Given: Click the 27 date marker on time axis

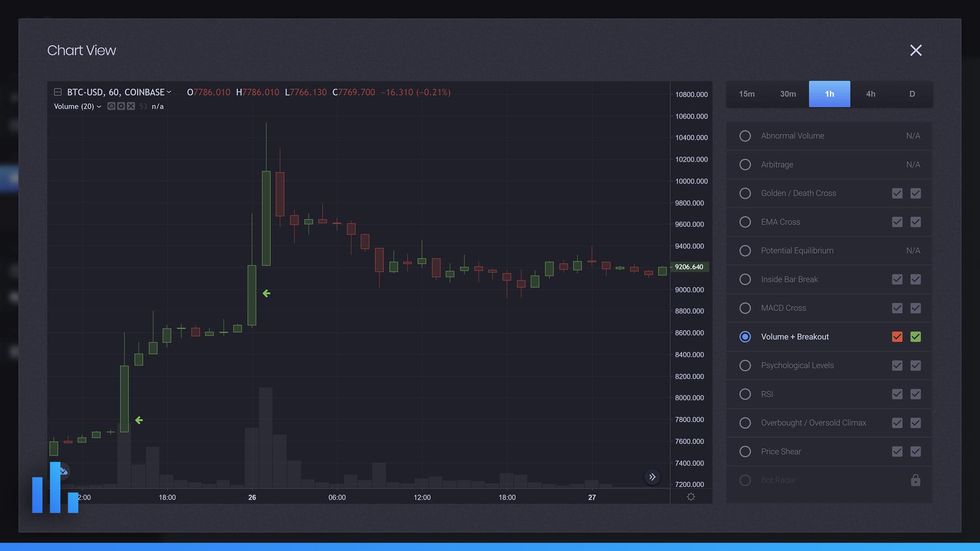Looking at the screenshot, I should click(x=592, y=498).
